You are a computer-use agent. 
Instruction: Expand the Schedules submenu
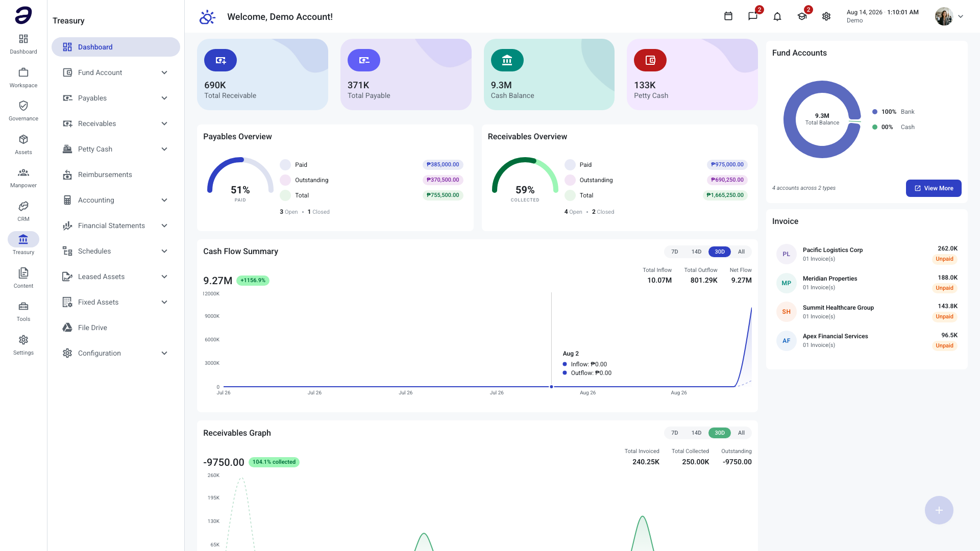tap(164, 251)
